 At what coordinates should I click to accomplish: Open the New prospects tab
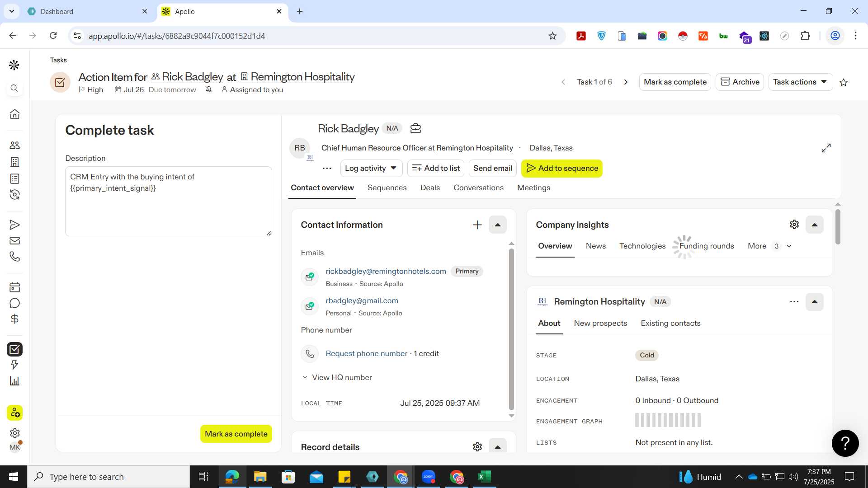(600, 323)
